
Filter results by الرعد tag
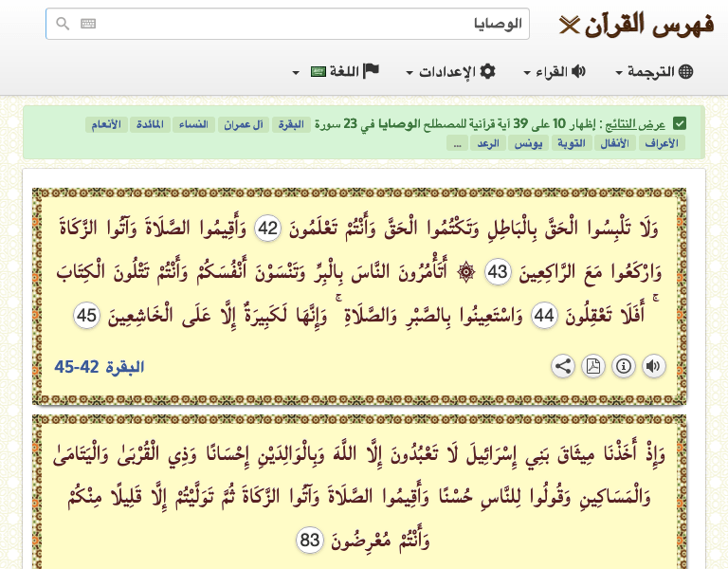[488, 143]
